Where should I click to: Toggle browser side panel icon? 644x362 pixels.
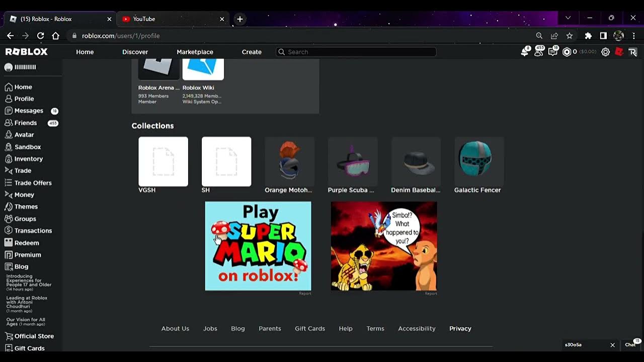(603, 36)
